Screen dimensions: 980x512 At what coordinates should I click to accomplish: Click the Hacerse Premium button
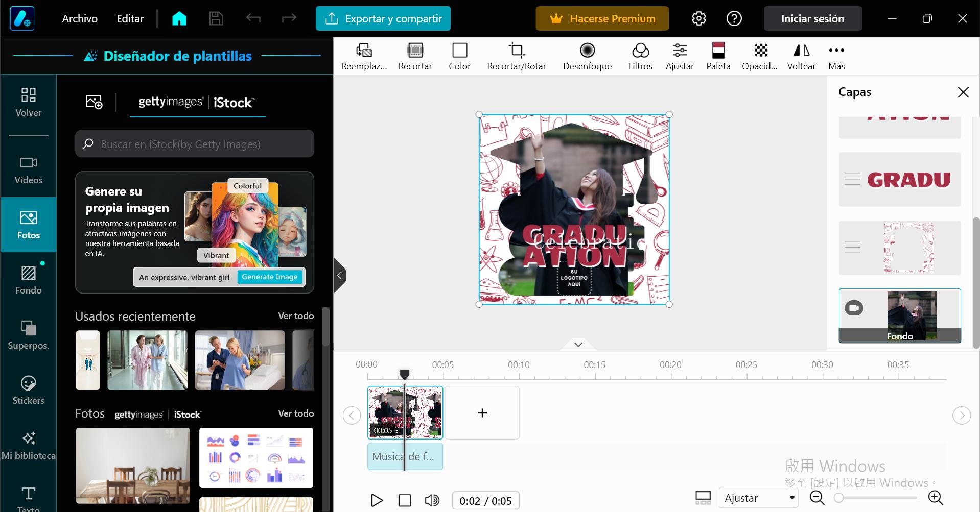point(602,19)
